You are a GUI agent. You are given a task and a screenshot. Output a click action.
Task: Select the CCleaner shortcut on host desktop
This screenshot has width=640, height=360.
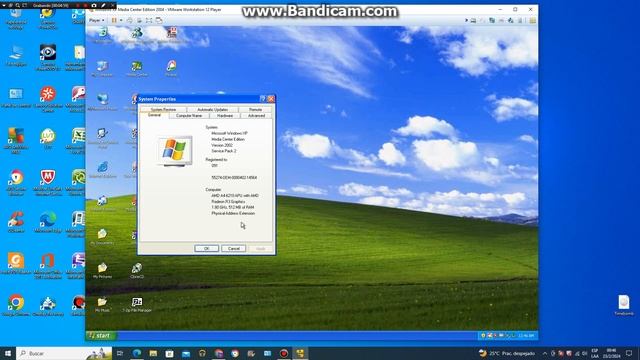point(16,223)
